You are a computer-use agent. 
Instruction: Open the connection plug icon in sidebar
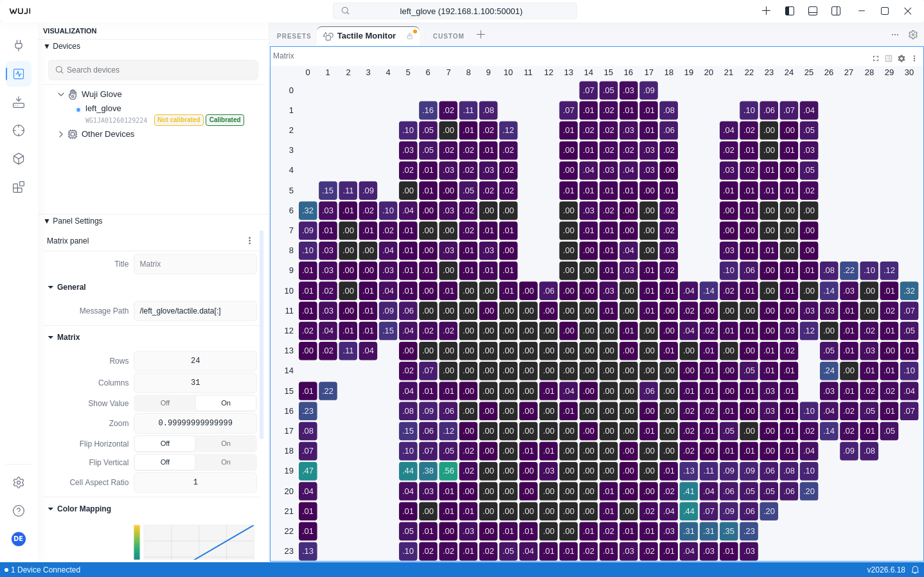coord(19,45)
